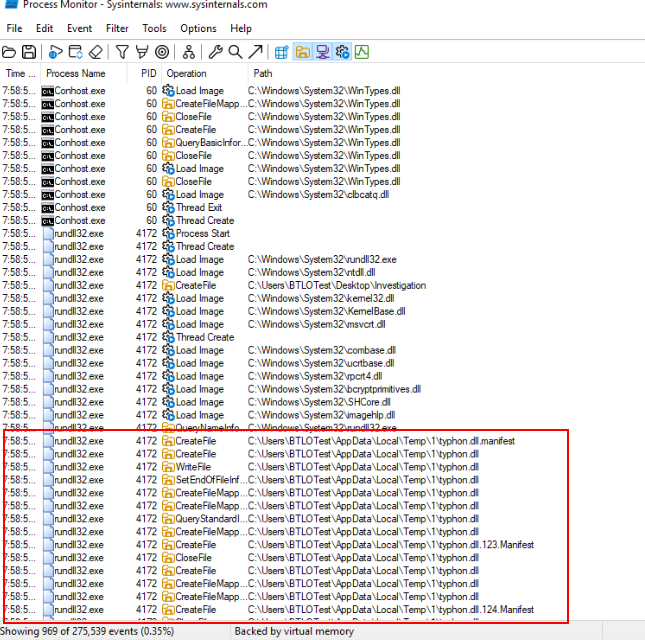The width and height of the screenshot is (645, 640).
Task: Select the msvcrt.dll path entry
Action: (317, 324)
